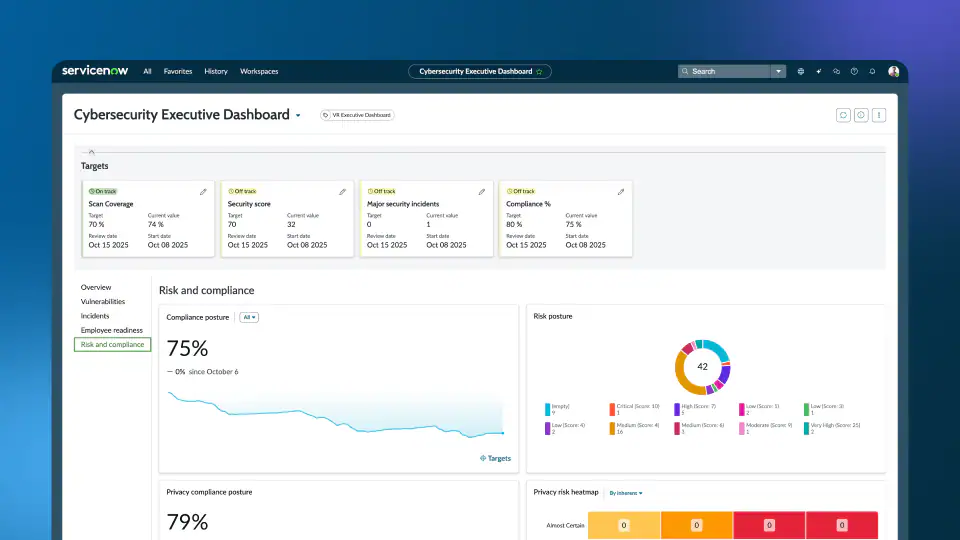Open the Compliance posture All filter dropdown
Viewport: 960px width, 540px height.
point(249,317)
